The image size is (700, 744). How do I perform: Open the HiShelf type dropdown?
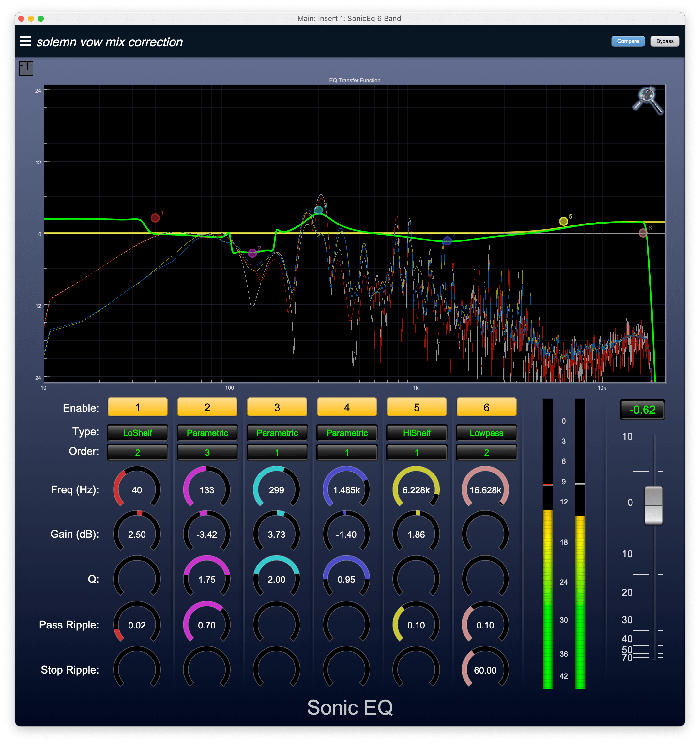pos(417,433)
